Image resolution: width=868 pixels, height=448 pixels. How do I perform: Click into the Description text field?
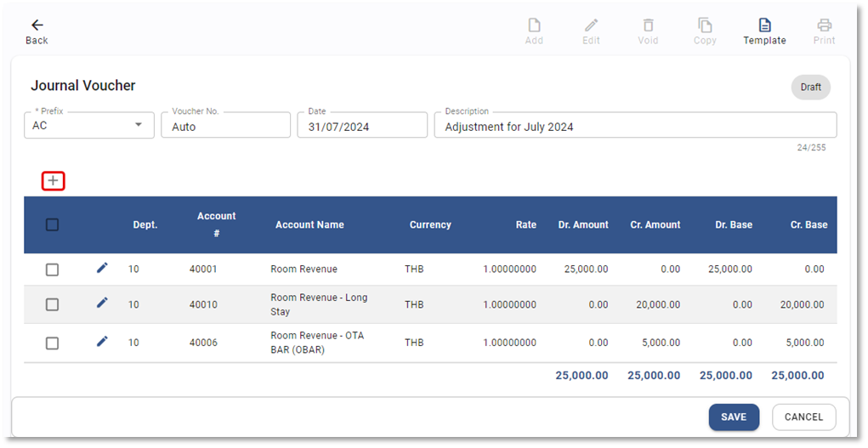point(634,127)
